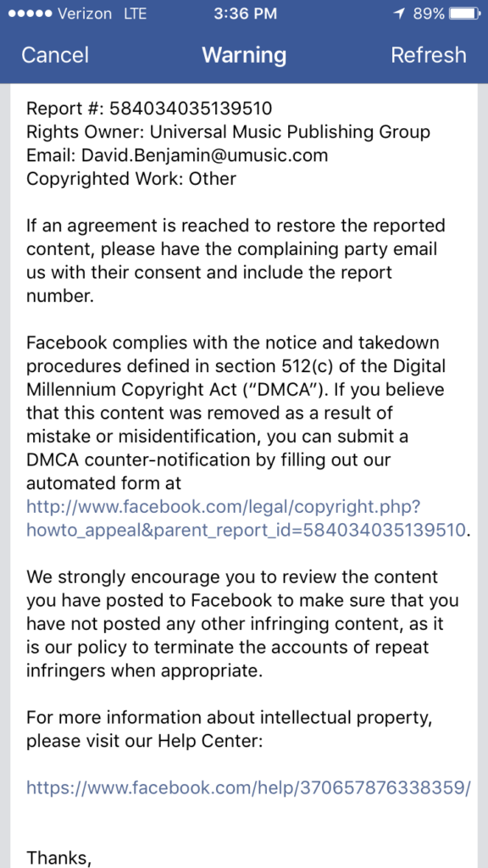Image resolution: width=488 pixels, height=868 pixels.
Task: Tap the 3:36 PM clock
Action: (x=245, y=14)
